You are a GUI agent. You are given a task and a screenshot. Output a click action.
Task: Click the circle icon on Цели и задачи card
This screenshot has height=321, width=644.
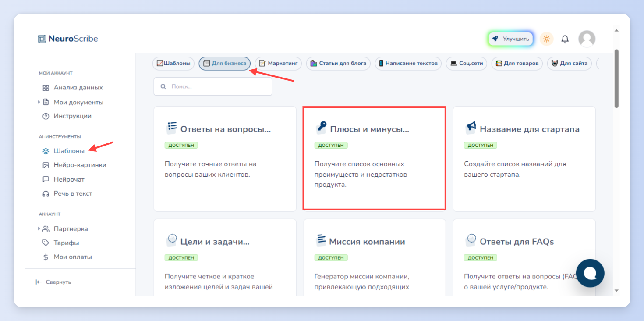point(172,240)
